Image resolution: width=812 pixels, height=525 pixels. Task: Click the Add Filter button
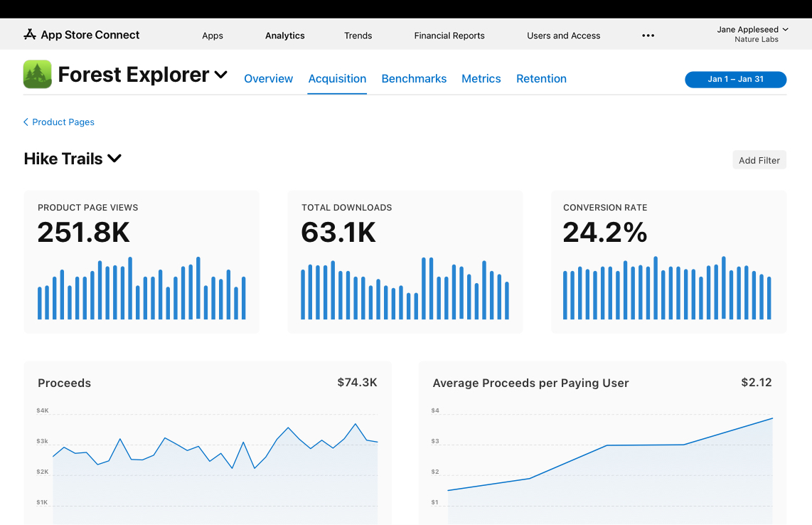coord(759,160)
